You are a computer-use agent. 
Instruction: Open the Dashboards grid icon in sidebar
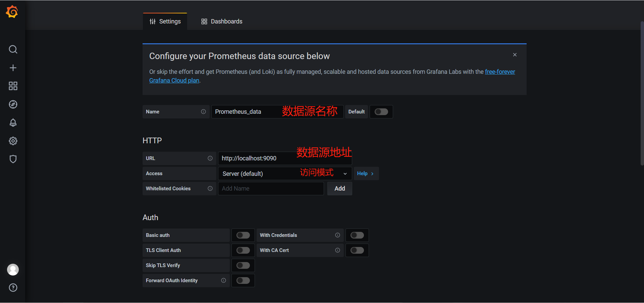tap(13, 86)
